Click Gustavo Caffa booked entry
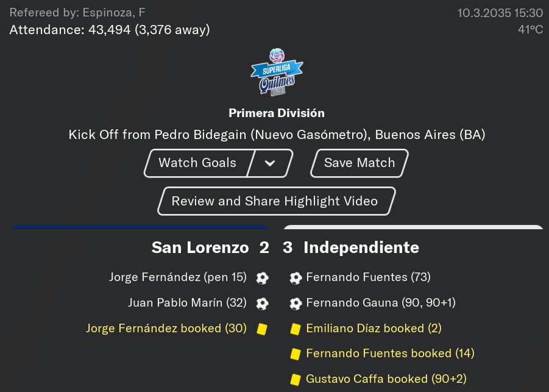This screenshot has width=549, height=392. click(x=386, y=379)
